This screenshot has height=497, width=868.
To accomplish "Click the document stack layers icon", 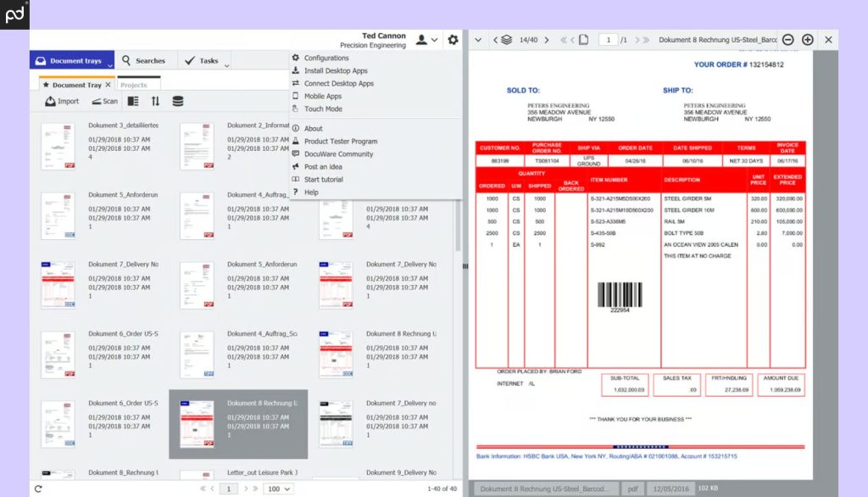I will coord(507,40).
